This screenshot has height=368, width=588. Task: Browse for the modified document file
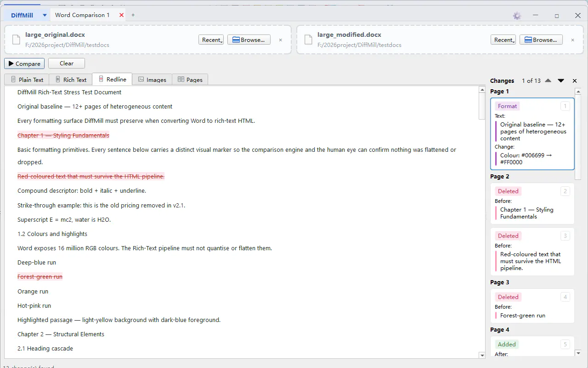click(541, 40)
